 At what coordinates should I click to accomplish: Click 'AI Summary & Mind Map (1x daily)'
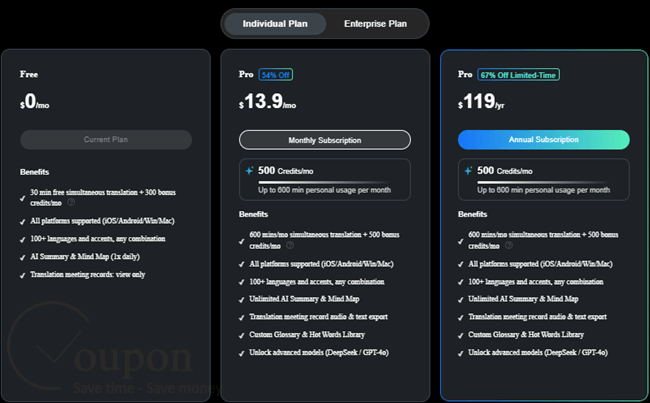(x=85, y=257)
